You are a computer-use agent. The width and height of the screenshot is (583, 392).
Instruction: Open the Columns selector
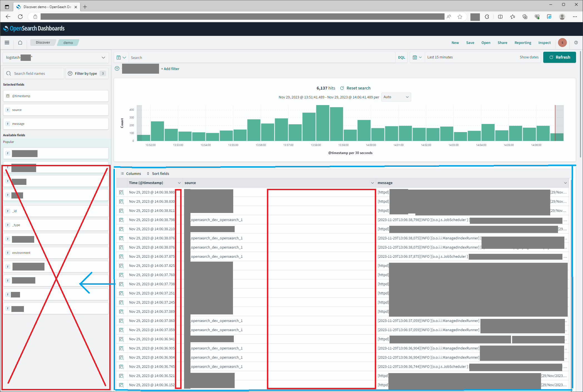[x=131, y=173]
